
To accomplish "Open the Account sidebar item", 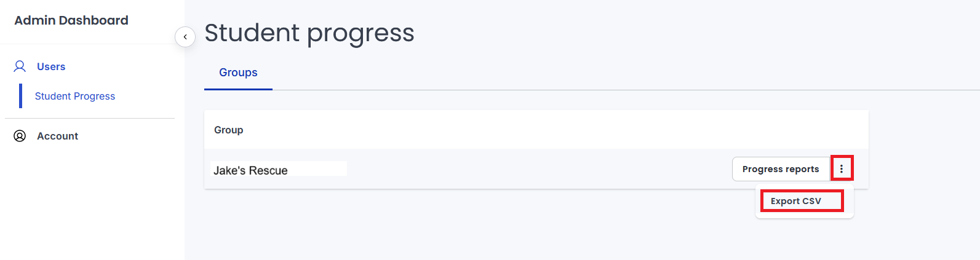I will click(x=57, y=136).
